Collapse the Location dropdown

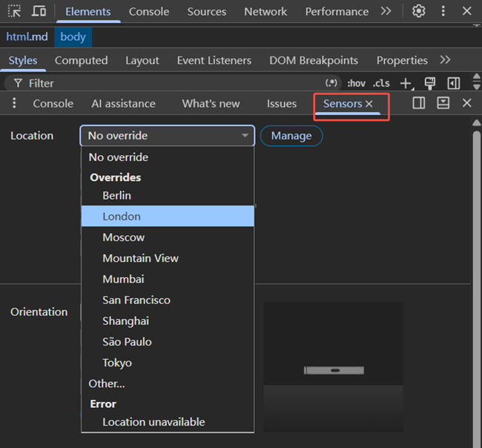click(168, 136)
